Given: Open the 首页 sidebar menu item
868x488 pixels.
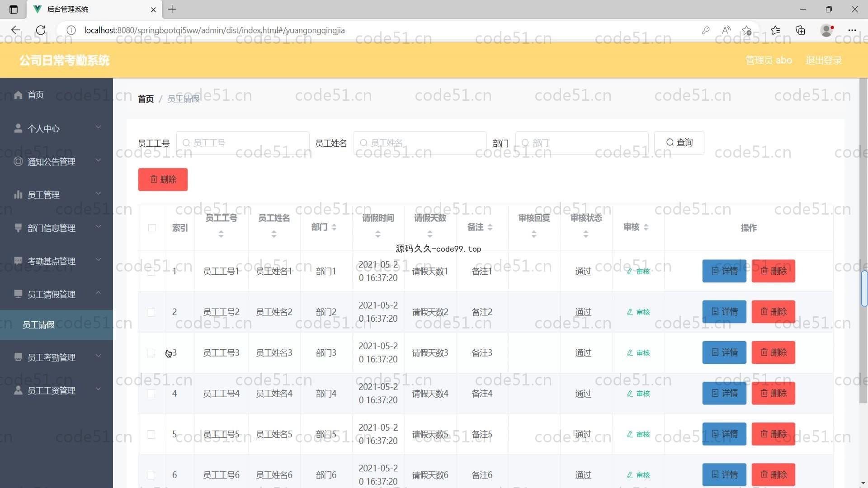Looking at the screenshot, I should (57, 94).
